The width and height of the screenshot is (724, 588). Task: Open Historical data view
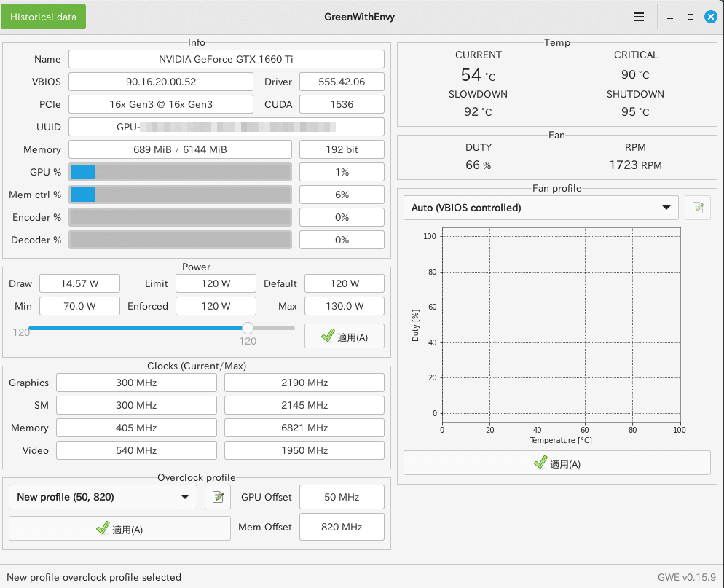44,17
